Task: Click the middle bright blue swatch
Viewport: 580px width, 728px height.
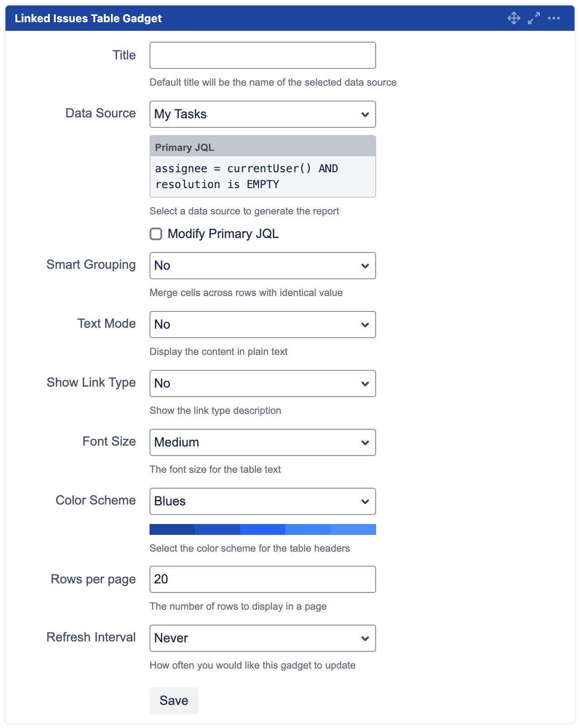Action: (x=263, y=529)
